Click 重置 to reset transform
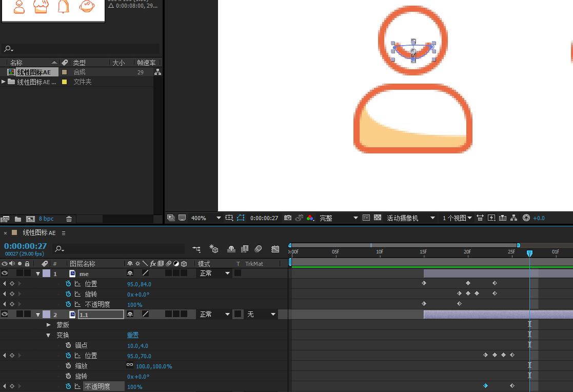This screenshot has width=573, height=392. pyautogui.click(x=133, y=335)
